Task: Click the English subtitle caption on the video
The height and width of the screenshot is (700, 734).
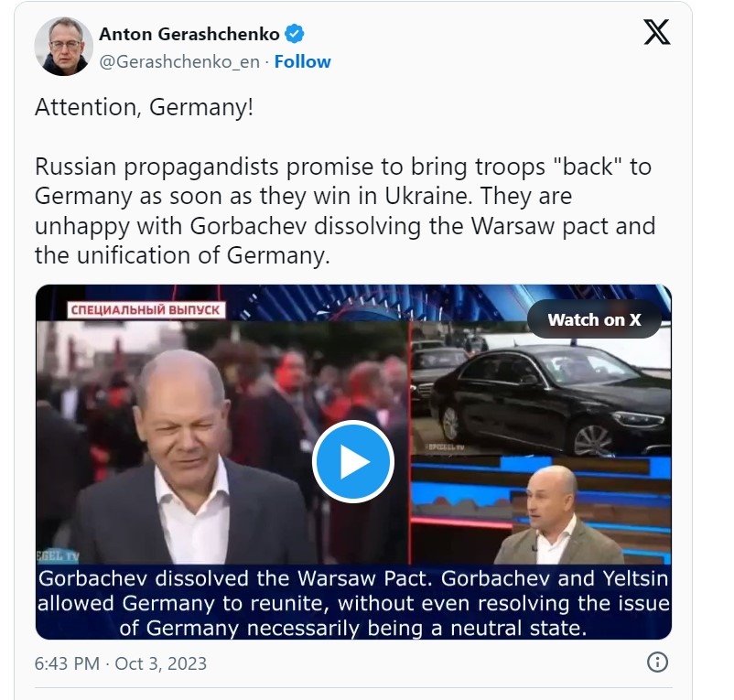Action: pyautogui.click(x=353, y=603)
